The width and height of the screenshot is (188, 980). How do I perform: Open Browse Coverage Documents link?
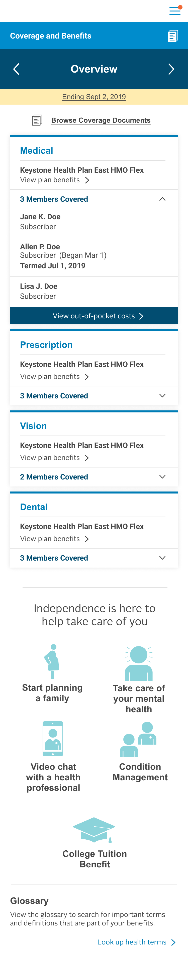101,120
